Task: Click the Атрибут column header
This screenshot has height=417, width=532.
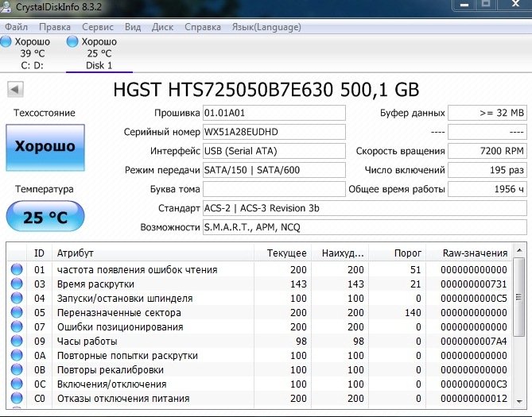Action: tap(153, 253)
